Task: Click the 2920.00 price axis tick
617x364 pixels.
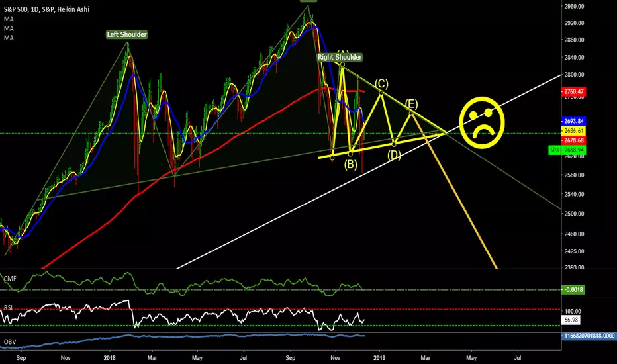Action: (x=574, y=23)
